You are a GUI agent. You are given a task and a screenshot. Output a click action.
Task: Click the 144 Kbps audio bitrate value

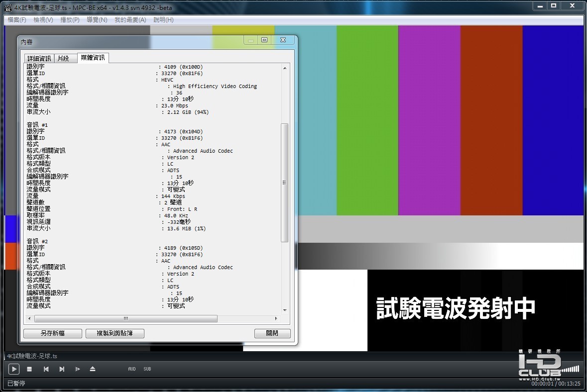tap(173, 196)
